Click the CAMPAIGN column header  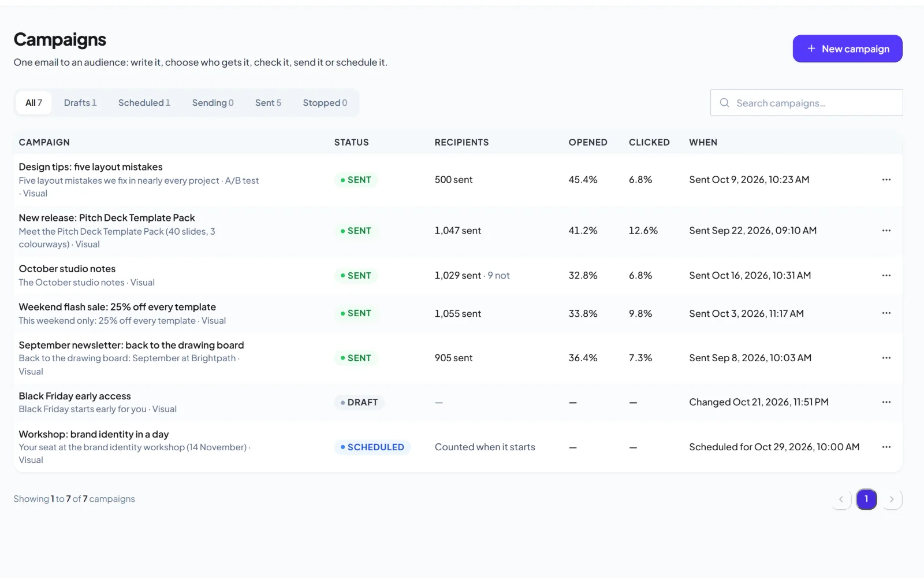44,142
